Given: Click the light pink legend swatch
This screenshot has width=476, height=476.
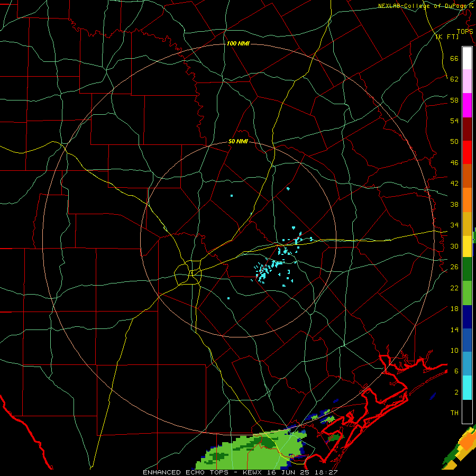Looking at the screenshot, I should click(x=467, y=81).
